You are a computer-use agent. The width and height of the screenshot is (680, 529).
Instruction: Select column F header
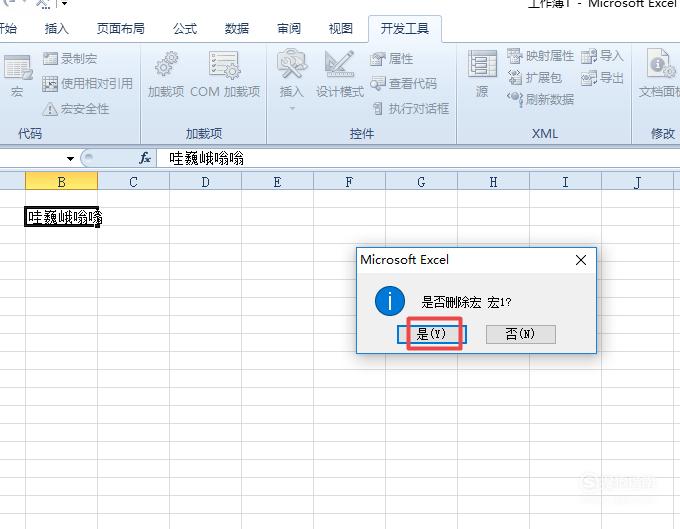(350, 182)
